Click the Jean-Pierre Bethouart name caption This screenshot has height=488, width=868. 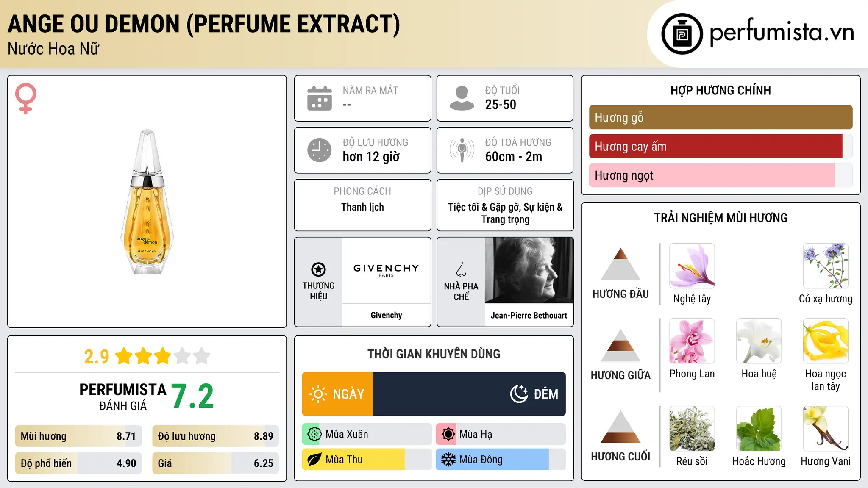529,315
